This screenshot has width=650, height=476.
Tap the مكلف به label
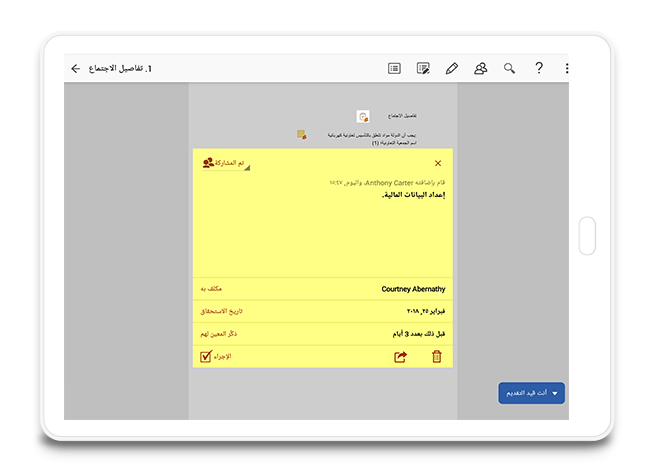click(211, 289)
